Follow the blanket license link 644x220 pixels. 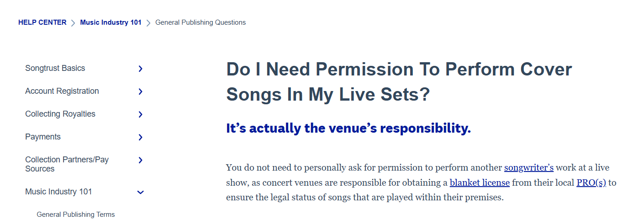pos(480,183)
